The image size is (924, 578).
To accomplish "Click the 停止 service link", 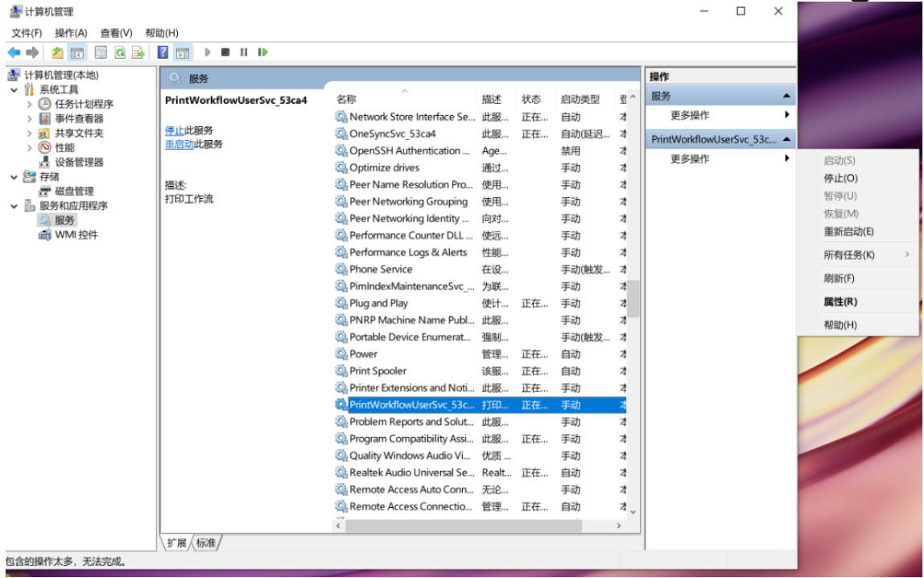I will click(174, 130).
